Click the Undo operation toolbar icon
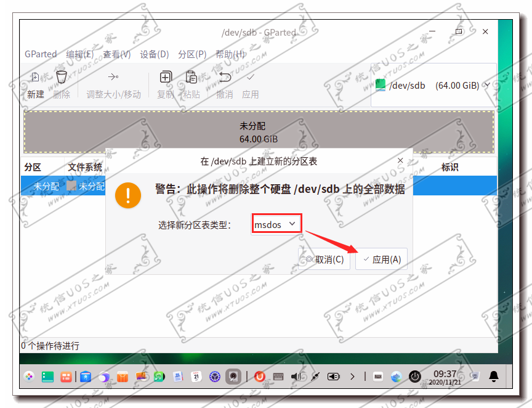This screenshot has height=408, width=532. click(225, 77)
